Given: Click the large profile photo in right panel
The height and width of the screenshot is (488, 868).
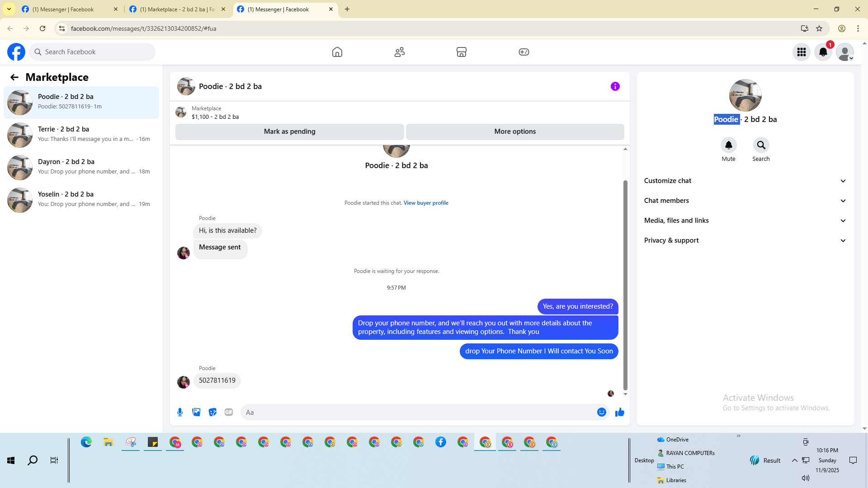Looking at the screenshot, I should pyautogui.click(x=745, y=95).
